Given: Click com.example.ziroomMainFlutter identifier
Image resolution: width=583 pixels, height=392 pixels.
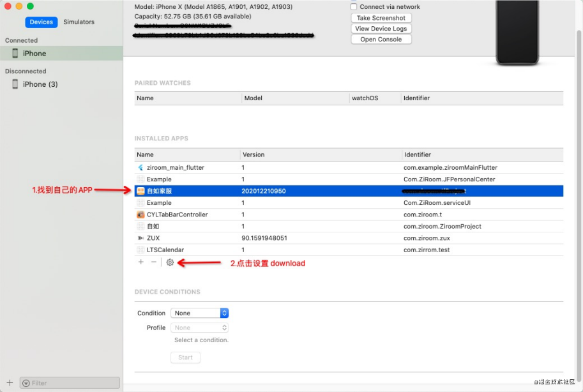Looking at the screenshot, I should pyautogui.click(x=450, y=168).
